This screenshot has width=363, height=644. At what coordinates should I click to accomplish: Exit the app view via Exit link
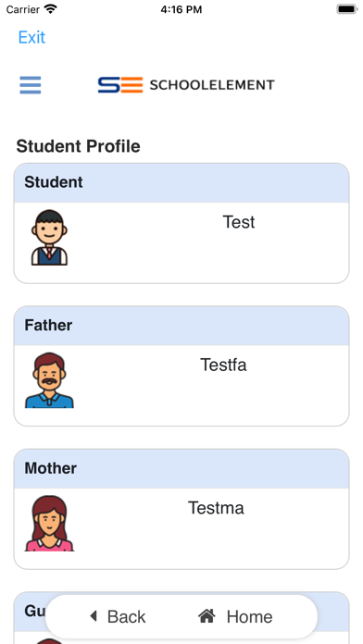31,37
